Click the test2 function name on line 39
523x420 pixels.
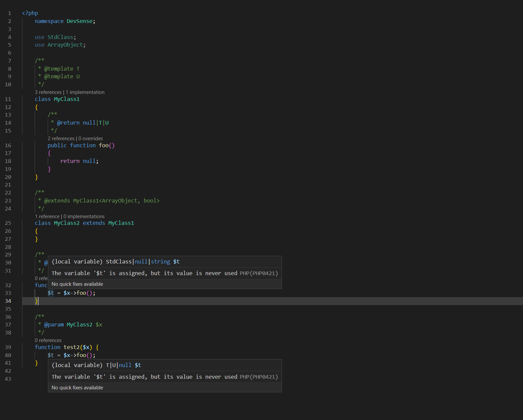click(x=72, y=347)
